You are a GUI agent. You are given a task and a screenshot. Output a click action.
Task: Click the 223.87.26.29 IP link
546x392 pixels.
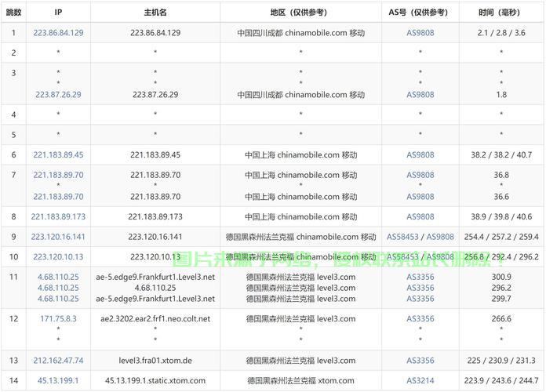58,94
